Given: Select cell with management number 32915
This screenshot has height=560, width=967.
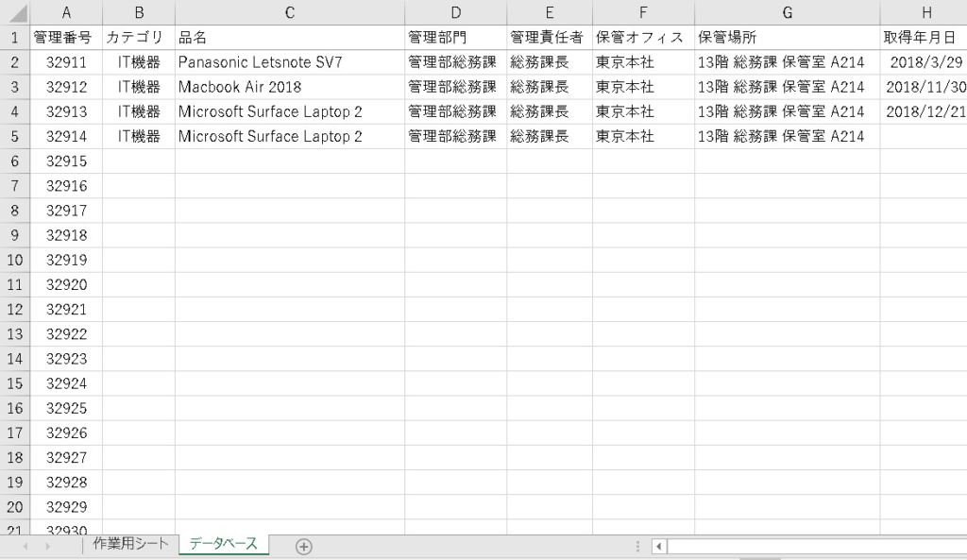Looking at the screenshot, I should pyautogui.click(x=66, y=161).
